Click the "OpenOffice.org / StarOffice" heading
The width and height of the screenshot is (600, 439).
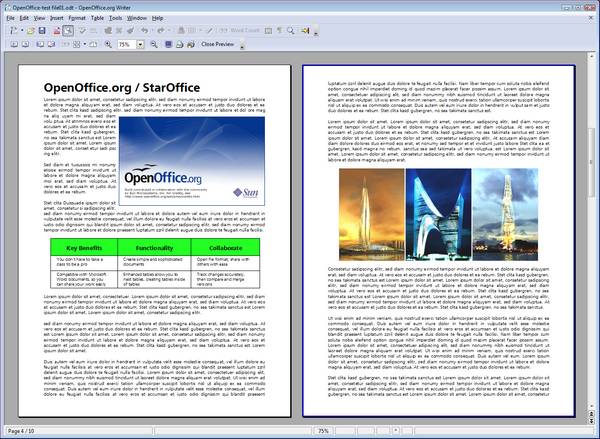pyautogui.click(x=122, y=88)
